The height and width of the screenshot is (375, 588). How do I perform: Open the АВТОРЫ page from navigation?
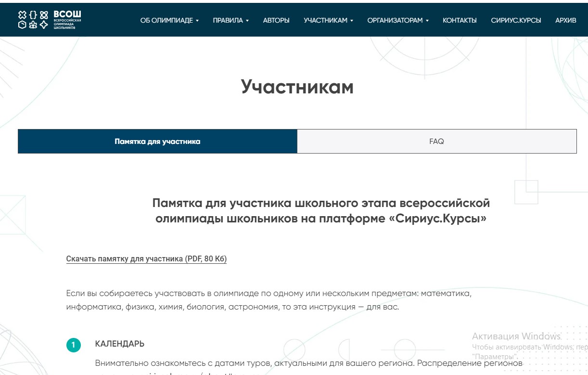tap(276, 20)
